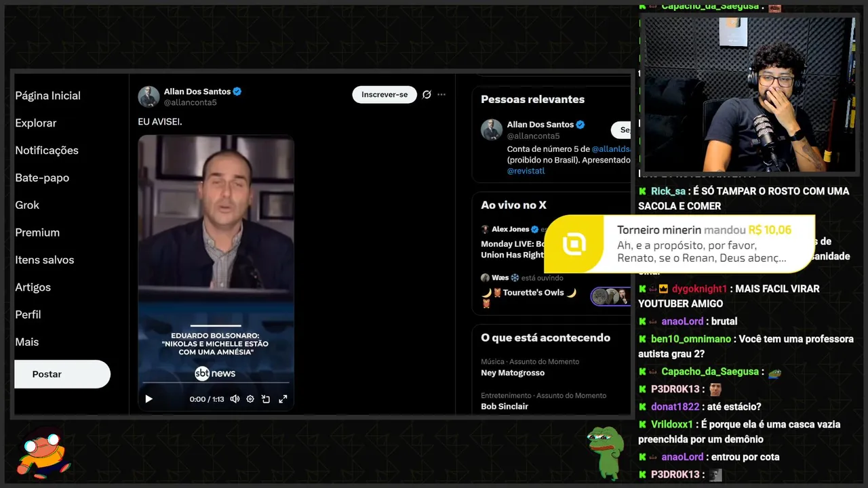Toggle picture-in-picture mode on the video

click(266, 399)
